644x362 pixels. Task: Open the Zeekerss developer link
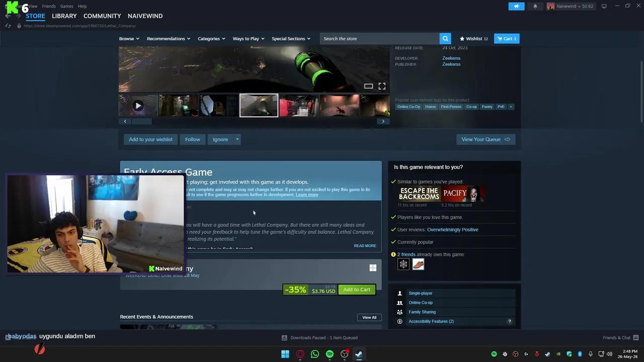451,58
